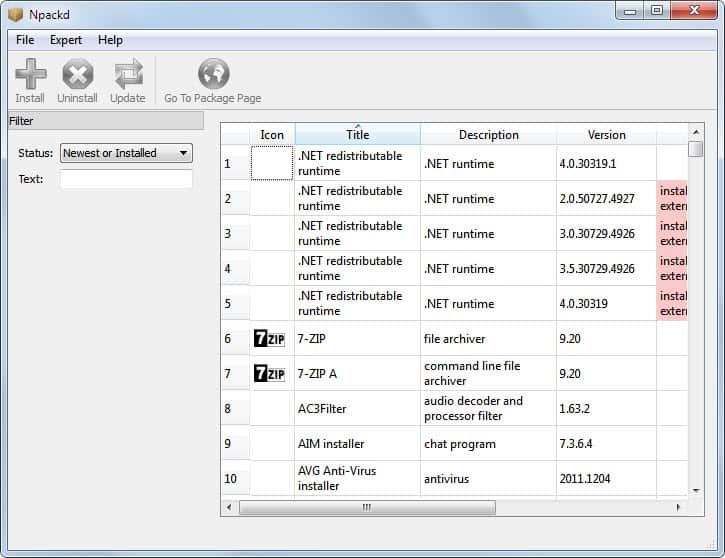Sort by the Description column header

pos(489,135)
